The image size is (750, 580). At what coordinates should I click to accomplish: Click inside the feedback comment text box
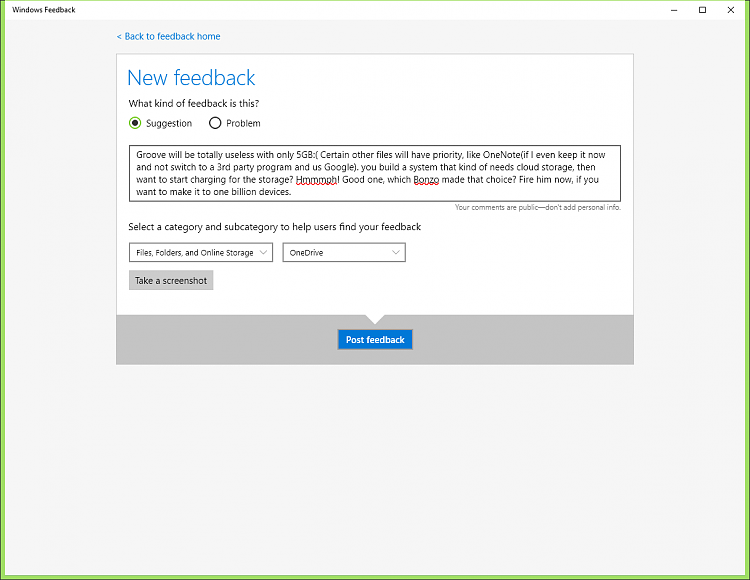pyautogui.click(x=375, y=173)
